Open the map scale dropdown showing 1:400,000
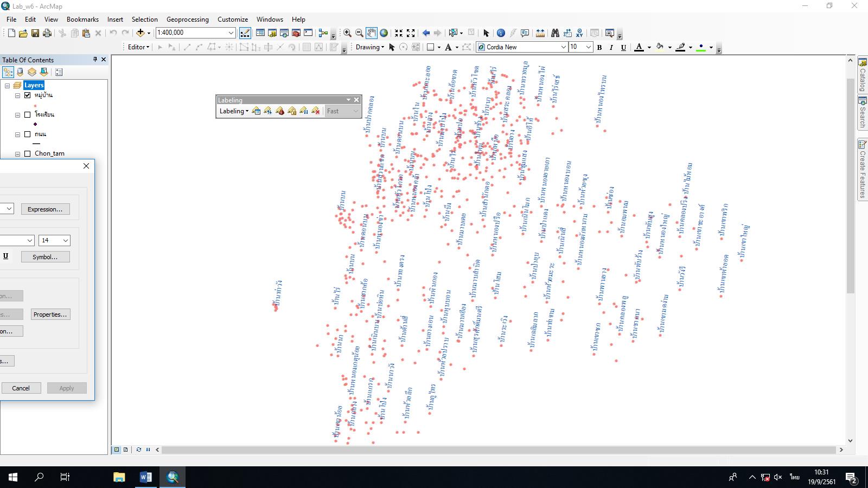This screenshot has height=488, width=868. tap(230, 33)
